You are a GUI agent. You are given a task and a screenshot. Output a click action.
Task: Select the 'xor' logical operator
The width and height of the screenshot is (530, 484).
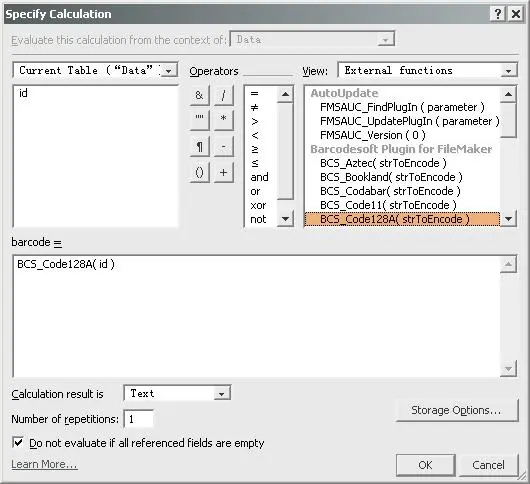click(x=258, y=205)
